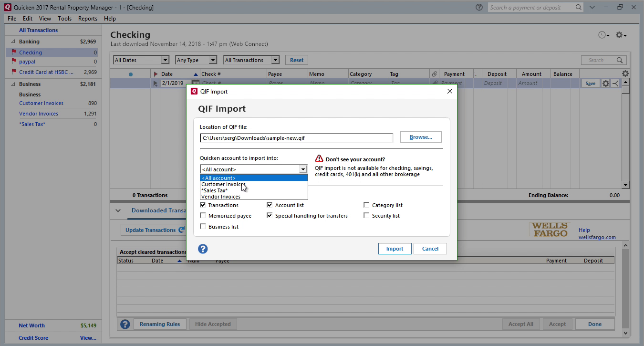Click the search magnifier in title bar search

coord(578,8)
